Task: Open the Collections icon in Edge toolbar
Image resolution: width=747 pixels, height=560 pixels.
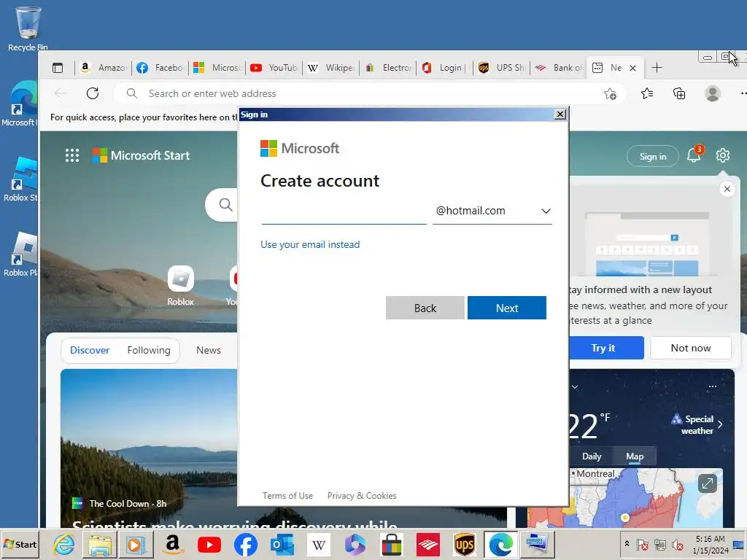Action: [x=679, y=93]
